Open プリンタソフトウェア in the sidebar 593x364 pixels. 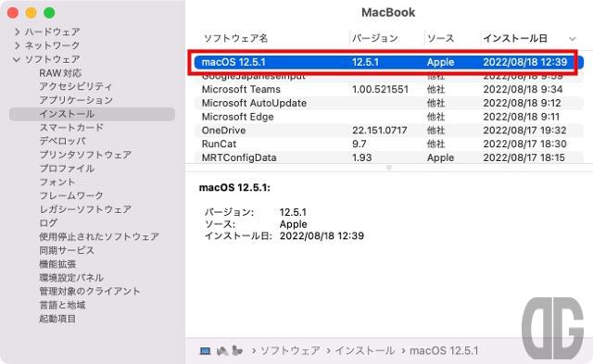(x=85, y=155)
